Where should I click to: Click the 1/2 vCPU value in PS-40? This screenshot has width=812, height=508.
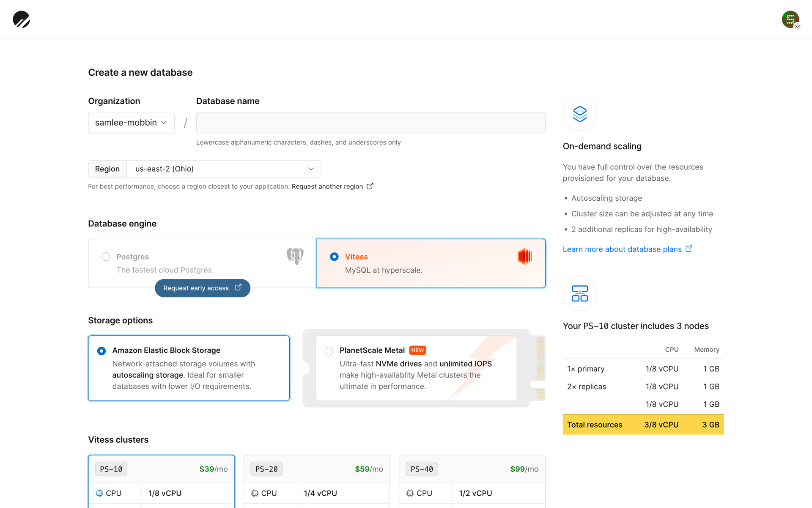pyautogui.click(x=475, y=493)
